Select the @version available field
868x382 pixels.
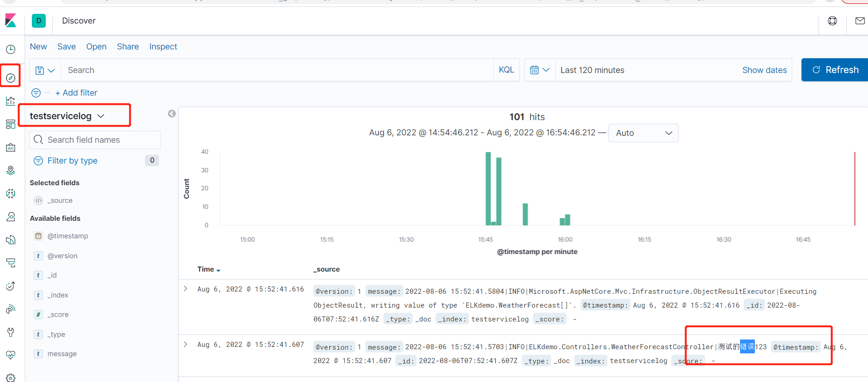point(62,256)
